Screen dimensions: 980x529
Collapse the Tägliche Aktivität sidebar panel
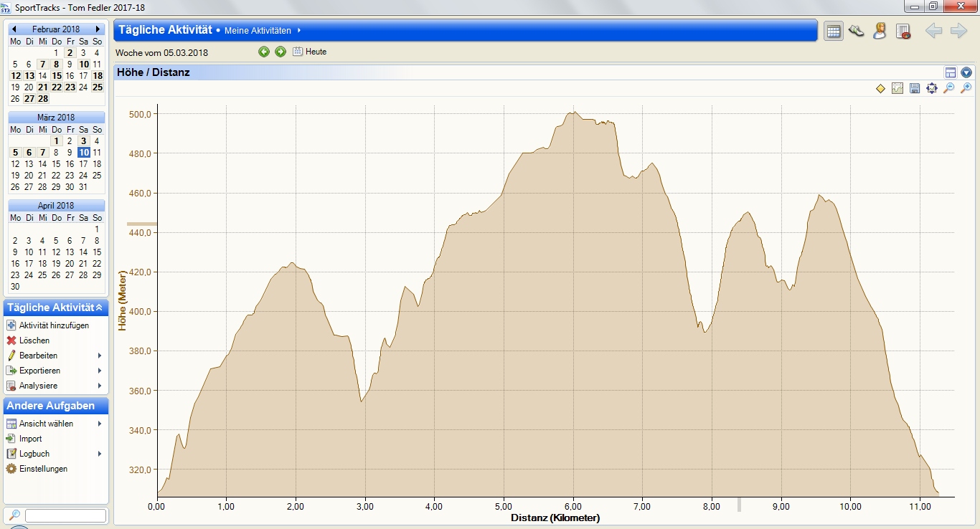click(x=99, y=308)
